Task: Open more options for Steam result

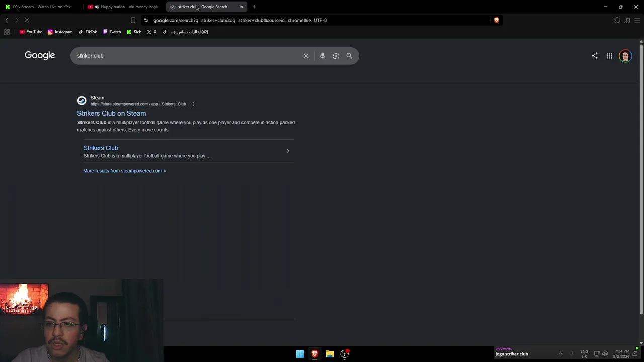Action: tap(193, 104)
